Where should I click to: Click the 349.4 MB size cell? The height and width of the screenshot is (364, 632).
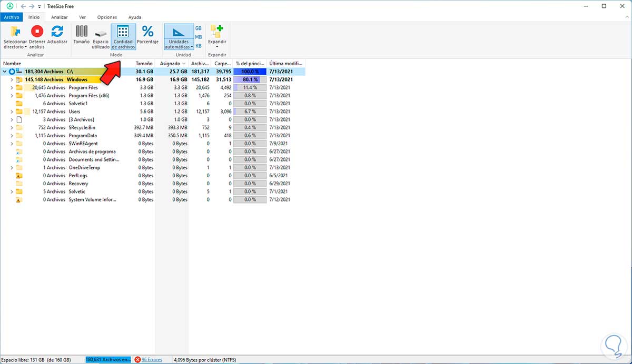[143, 136]
